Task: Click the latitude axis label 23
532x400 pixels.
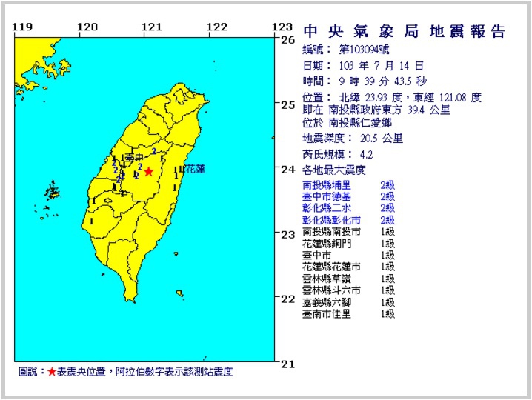Action: 288,234
